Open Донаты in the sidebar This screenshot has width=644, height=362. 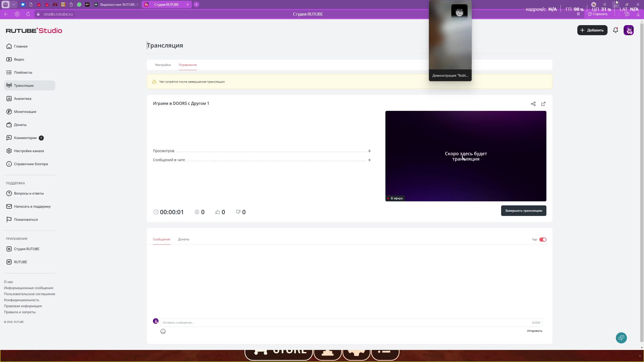pos(20,125)
